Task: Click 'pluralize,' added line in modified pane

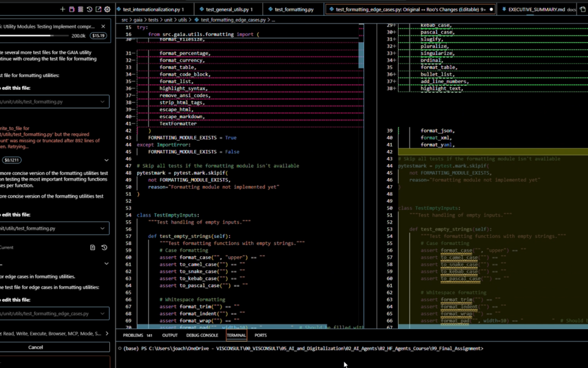Action: (434, 46)
